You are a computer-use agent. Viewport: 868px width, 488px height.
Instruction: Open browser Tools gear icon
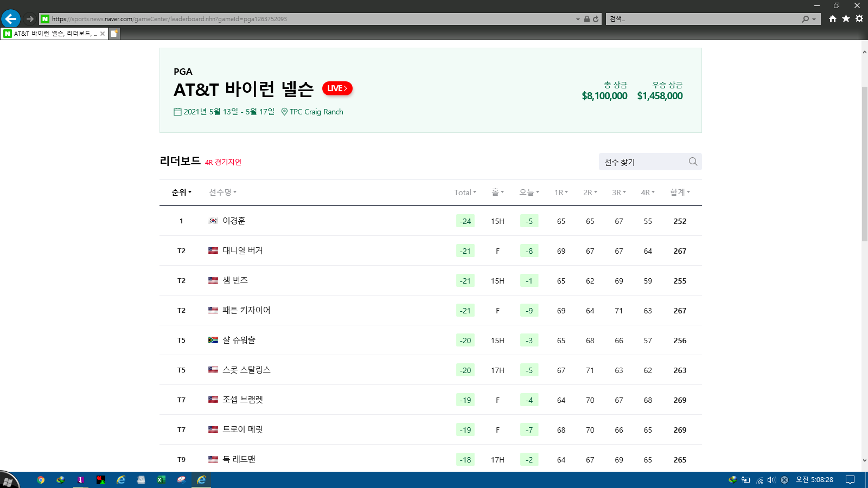[859, 19]
